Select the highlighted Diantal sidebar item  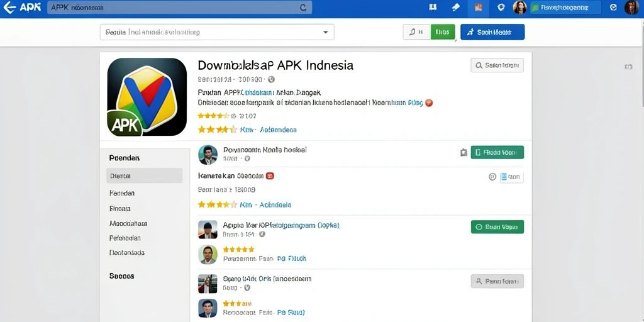(144, 175)
